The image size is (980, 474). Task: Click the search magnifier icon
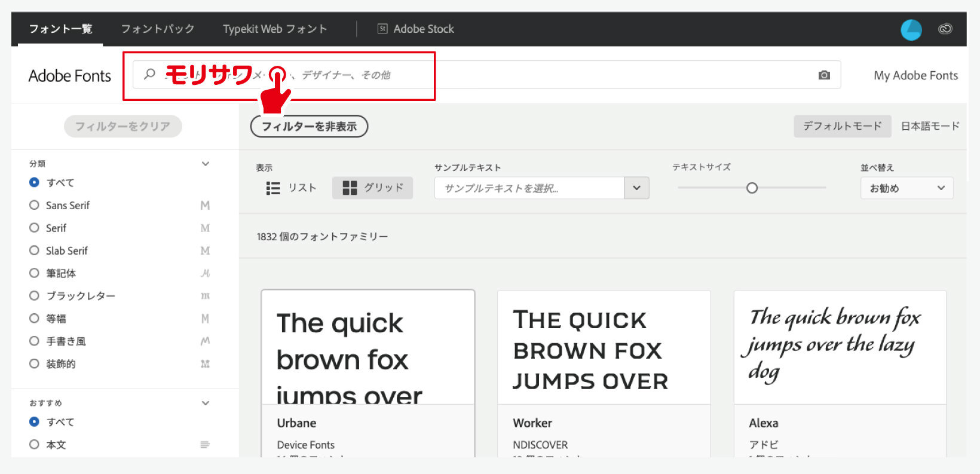tap(149, 74)
